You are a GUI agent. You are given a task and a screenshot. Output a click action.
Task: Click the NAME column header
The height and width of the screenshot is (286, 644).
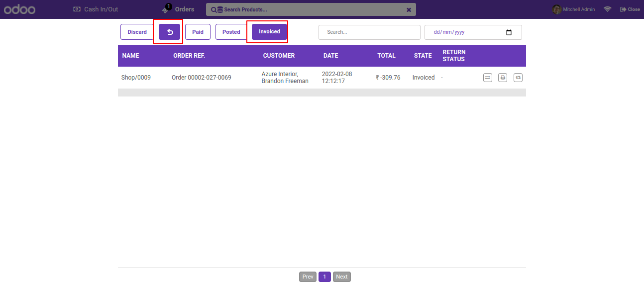point(130,56)
